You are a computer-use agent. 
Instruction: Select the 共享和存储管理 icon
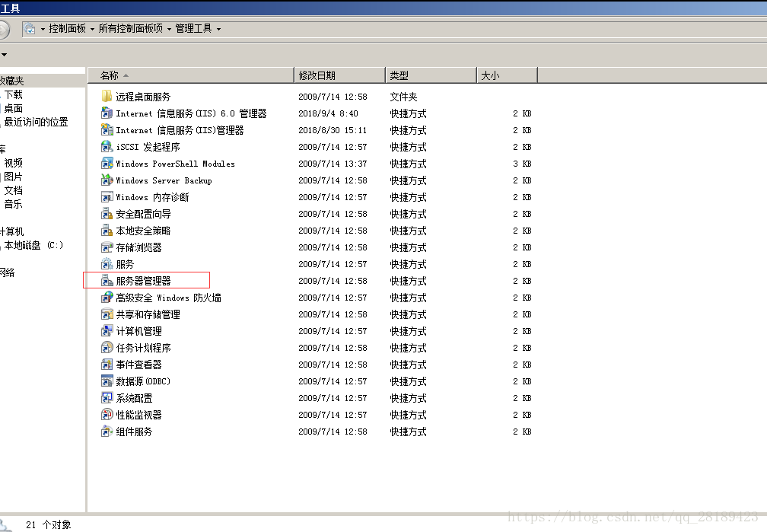(x=107, y=314)
